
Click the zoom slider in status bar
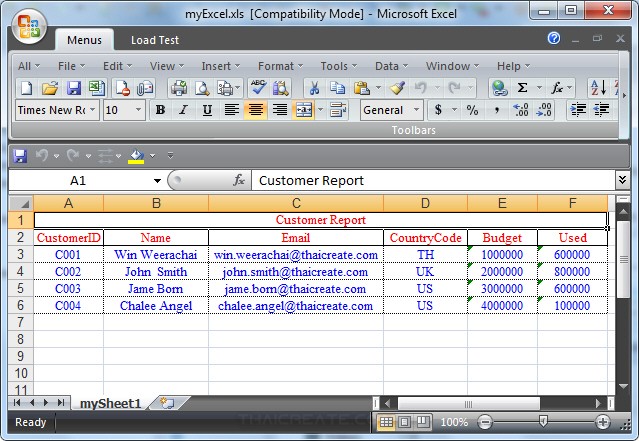[543, 422]
